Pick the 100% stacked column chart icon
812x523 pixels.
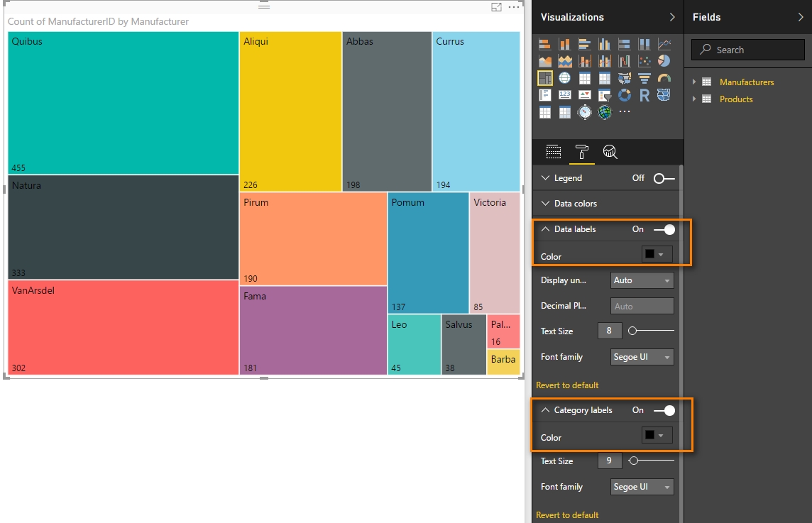click(x=644, y=44)
